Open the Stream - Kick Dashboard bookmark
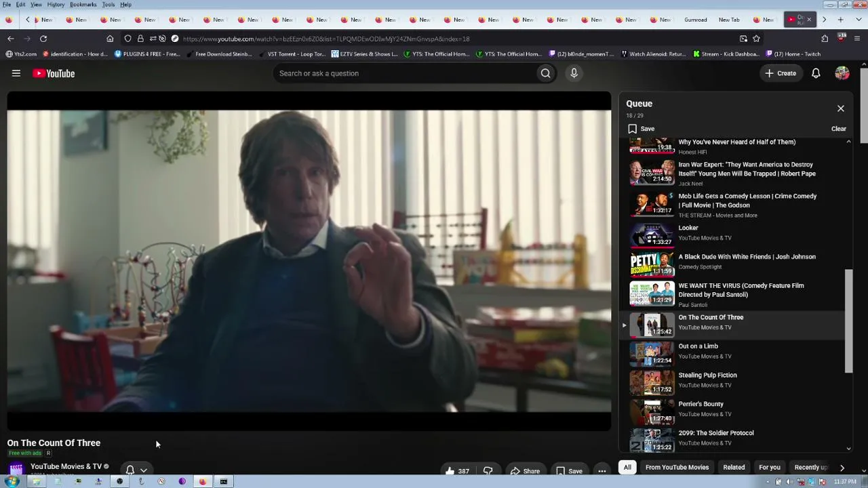This screenshot has height=488, width=868. coord(726,54)
